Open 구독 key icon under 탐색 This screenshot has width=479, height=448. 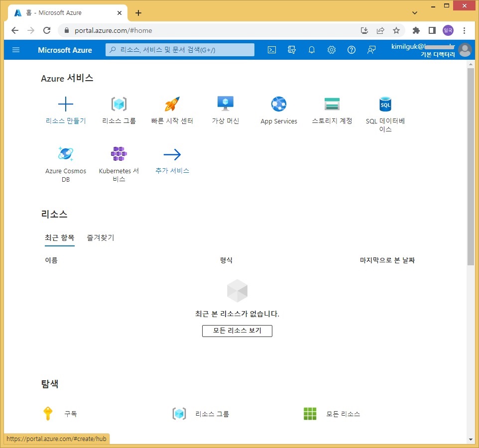[48, 414]
